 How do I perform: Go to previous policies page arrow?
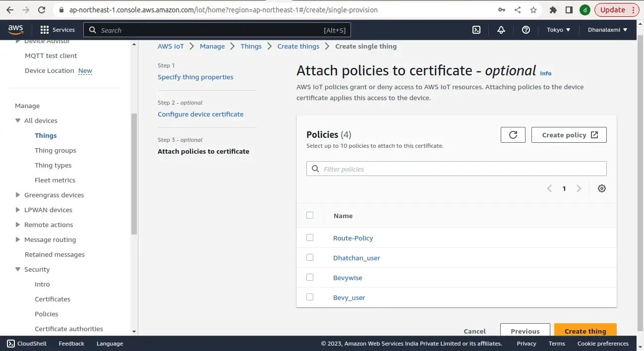point(549,188)
